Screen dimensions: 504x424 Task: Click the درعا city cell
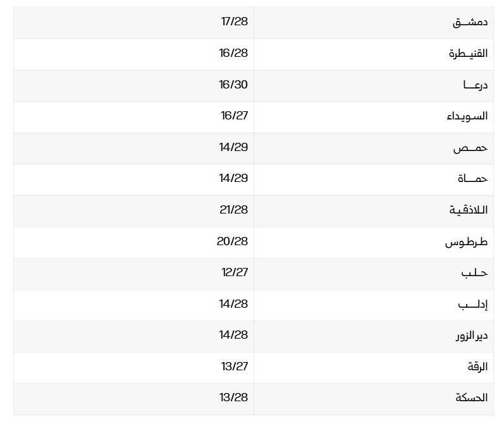[x=474, y=85]
